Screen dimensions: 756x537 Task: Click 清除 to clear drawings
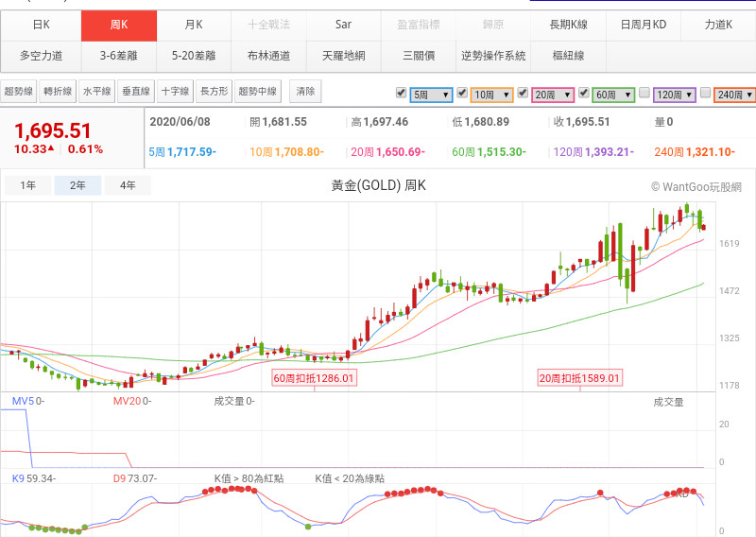[305, 92]
